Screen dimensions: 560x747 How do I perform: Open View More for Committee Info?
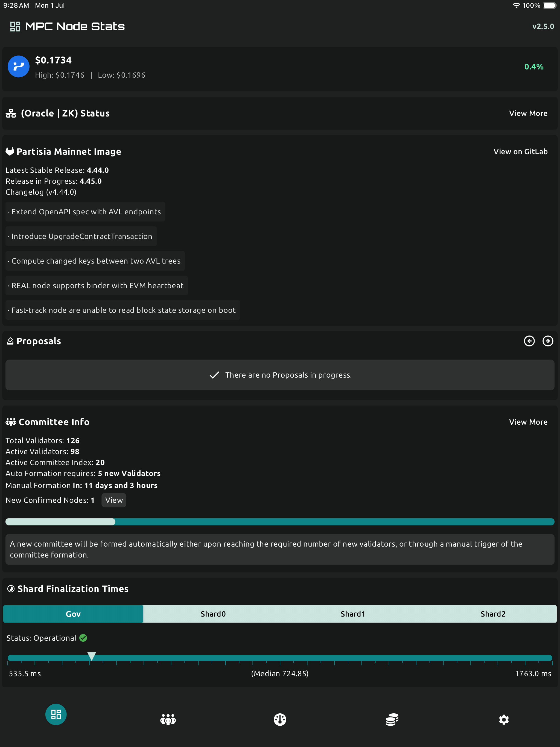coord(528,422)
